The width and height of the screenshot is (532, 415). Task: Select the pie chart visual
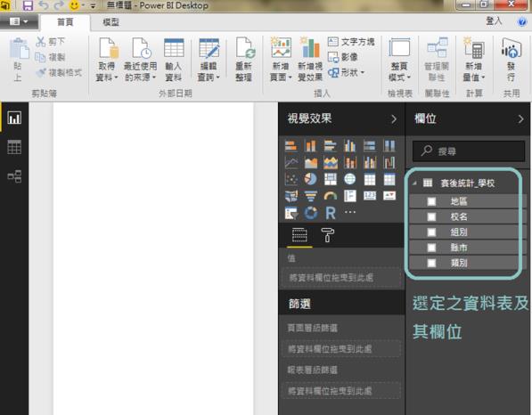coord(310,179)
